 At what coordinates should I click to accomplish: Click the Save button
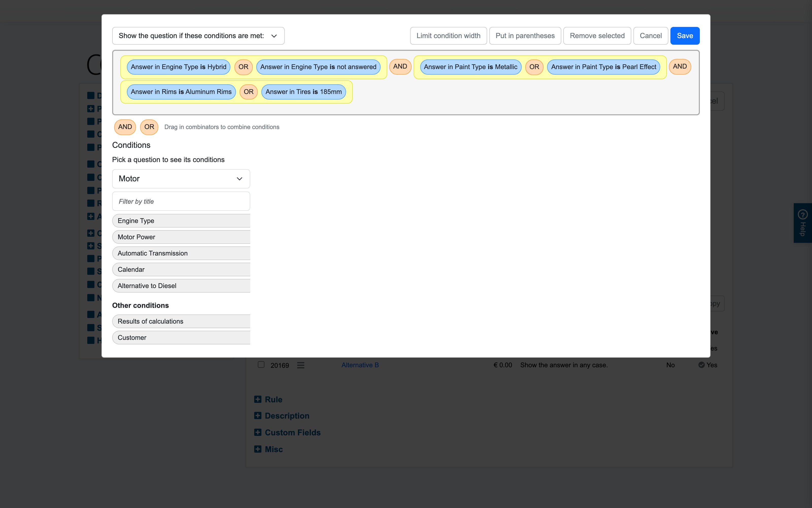tap(685, 36)
